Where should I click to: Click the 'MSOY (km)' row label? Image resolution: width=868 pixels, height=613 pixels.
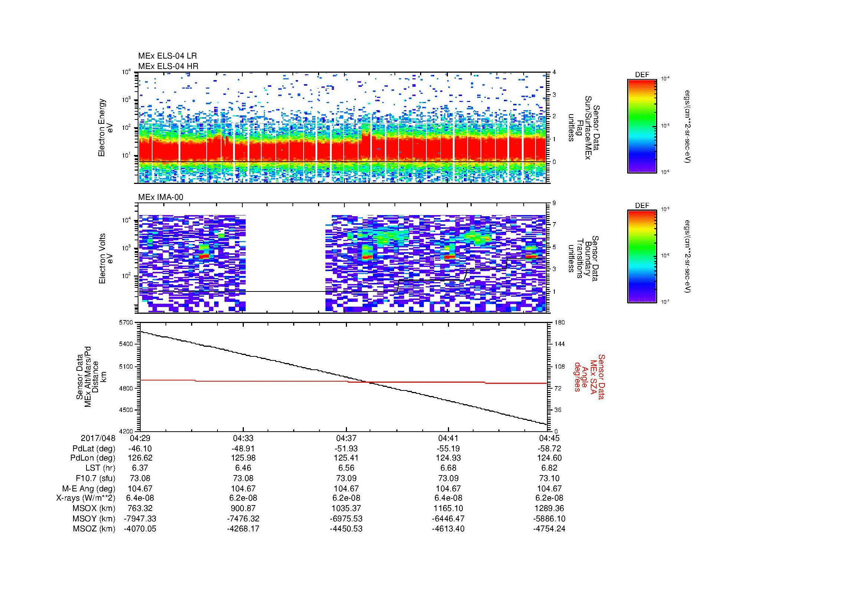point(94,518)
